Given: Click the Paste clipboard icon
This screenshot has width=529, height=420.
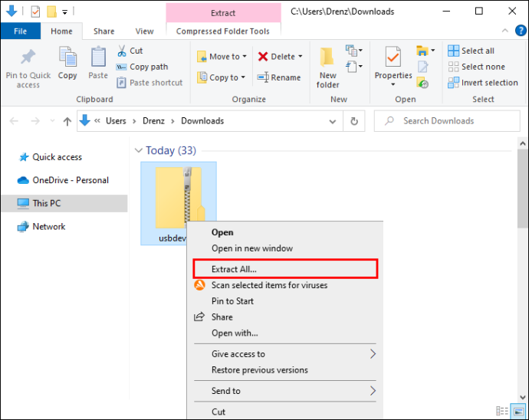Looking at the screenshot, I should coord(98,57).
